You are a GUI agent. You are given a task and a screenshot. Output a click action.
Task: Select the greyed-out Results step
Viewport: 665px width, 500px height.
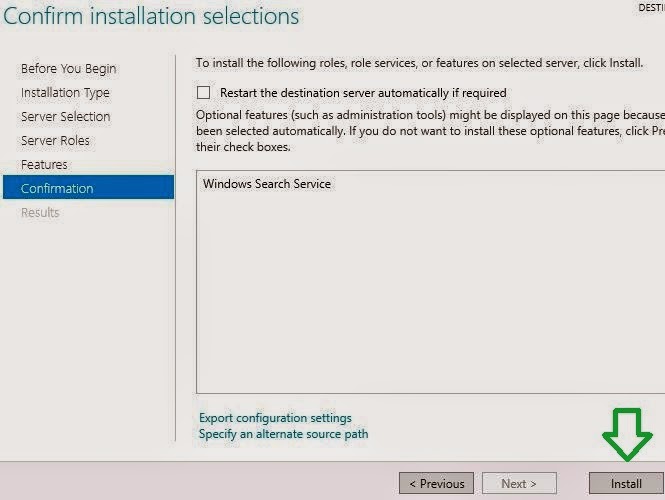click(40, 212)
